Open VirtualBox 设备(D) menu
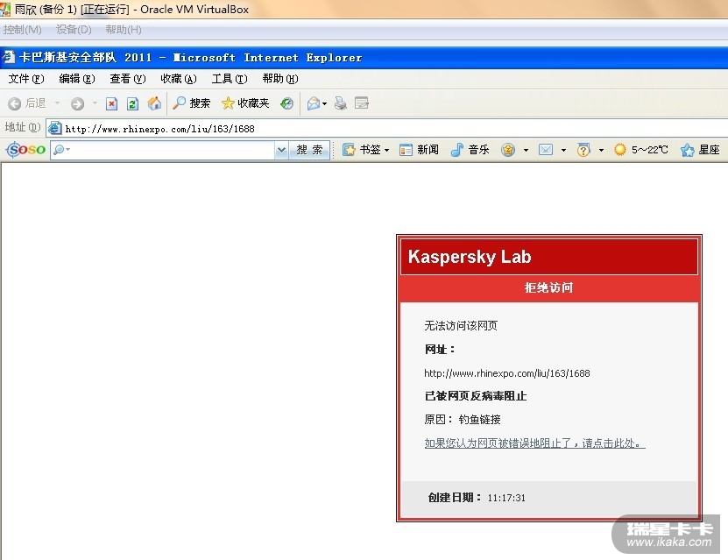Viewport: 728px width, 560px height. tap(74, 30)
